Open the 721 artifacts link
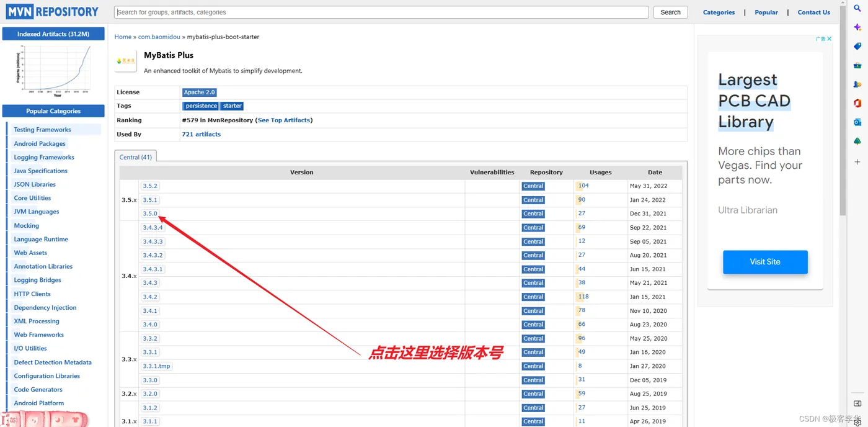Viewport: 868px width, 427px height. click(201, 134)
